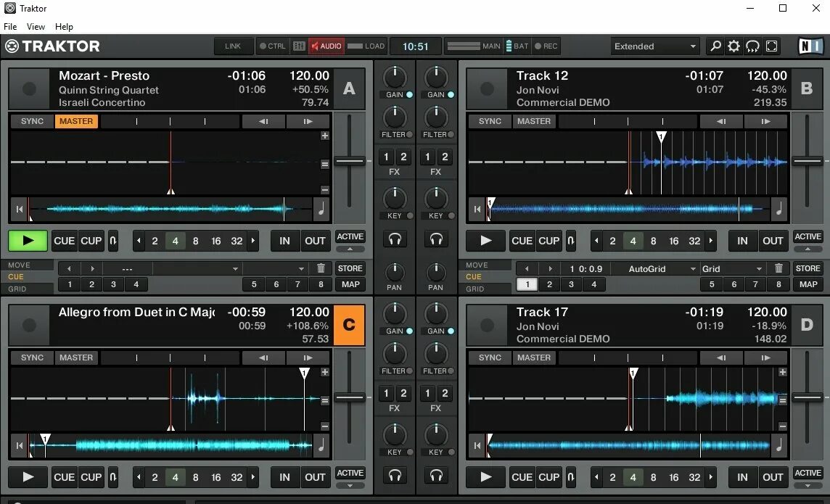This screenshot has width=830, height=504.
Task: Activate loop with ACTIVE on Deck A
Action: 350,236
